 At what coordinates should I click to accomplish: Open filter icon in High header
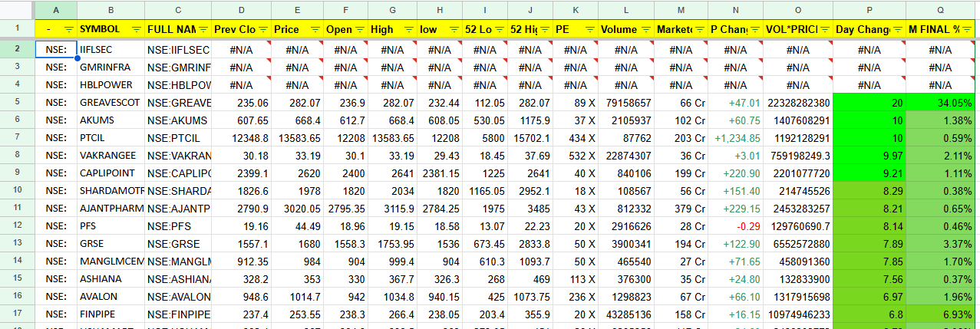click(x=408, y=29)
